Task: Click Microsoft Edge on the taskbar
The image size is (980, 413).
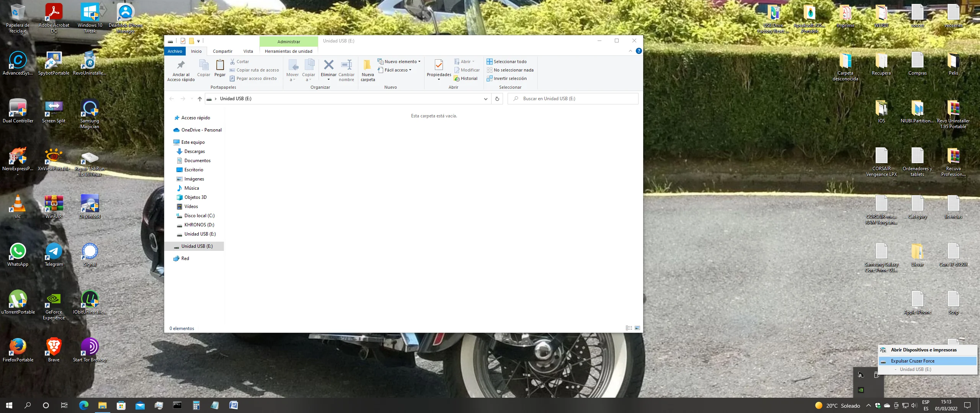Action: [x=83, y=405]
